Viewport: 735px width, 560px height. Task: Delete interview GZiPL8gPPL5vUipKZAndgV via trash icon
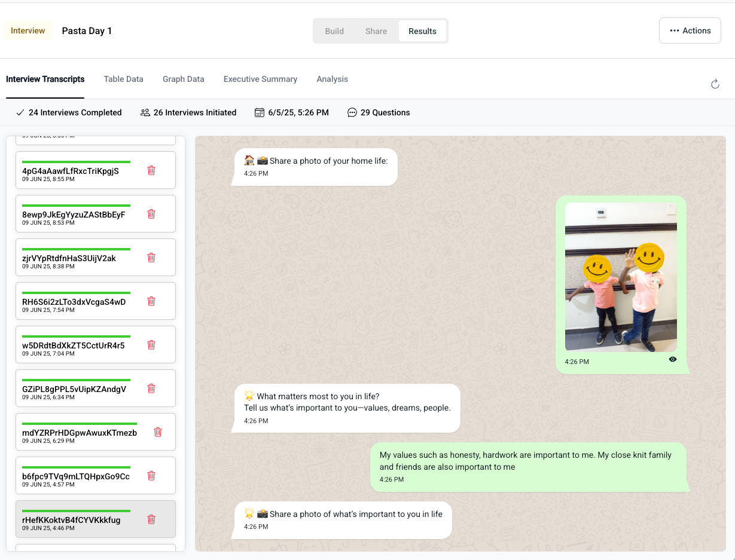151,388
